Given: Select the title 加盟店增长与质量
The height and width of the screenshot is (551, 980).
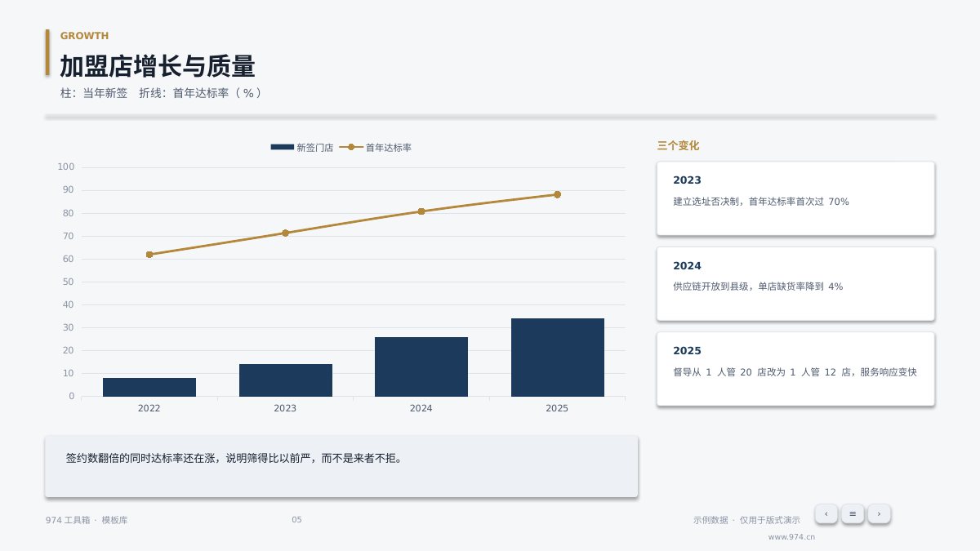Looking at the screenshot, I should tap(158, 66).
